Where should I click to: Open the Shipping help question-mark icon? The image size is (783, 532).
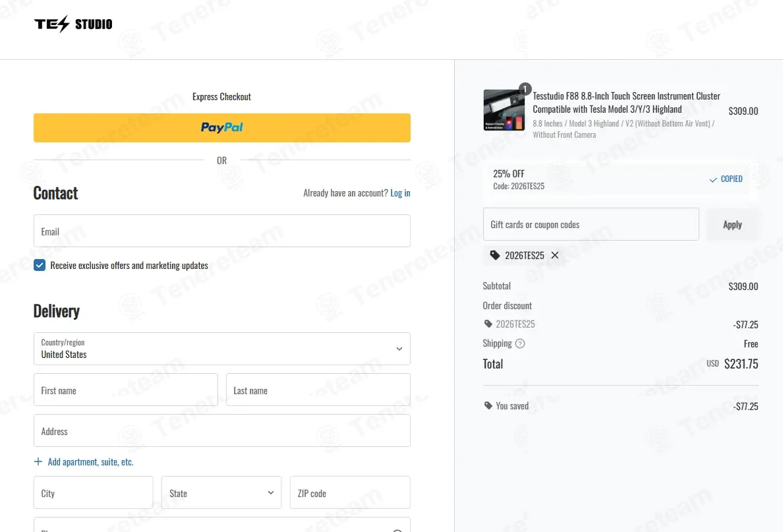tap(520, 343)
